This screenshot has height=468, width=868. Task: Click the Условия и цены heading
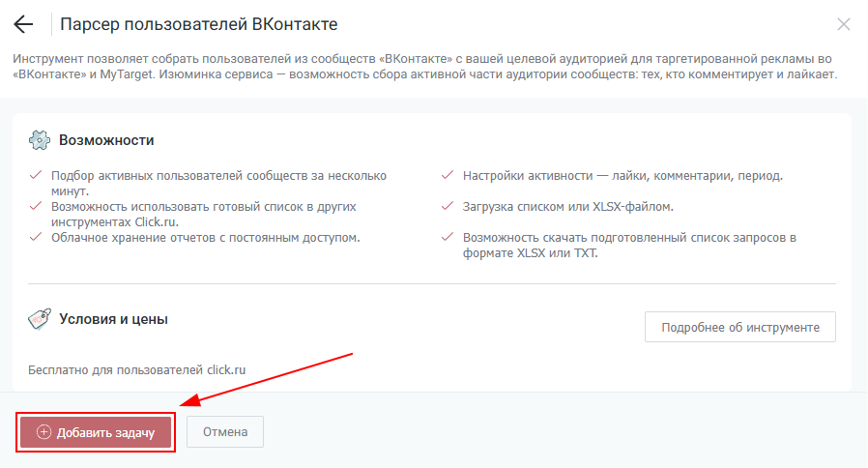click(x=113, y=318)
